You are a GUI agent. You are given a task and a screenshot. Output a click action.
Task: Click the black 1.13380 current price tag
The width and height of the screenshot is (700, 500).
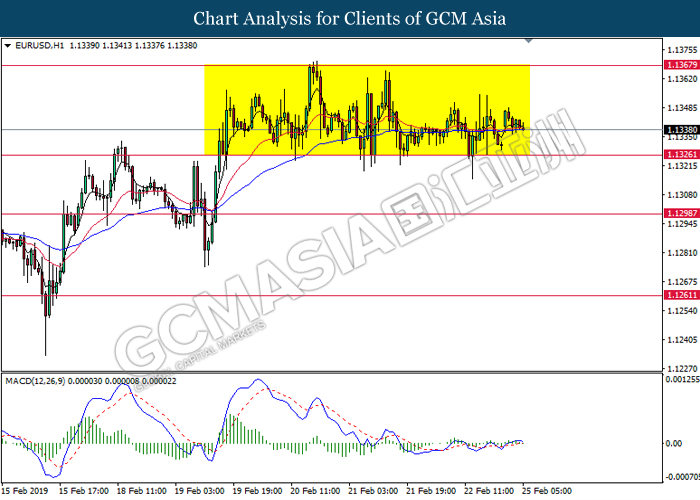click(680, 130)
